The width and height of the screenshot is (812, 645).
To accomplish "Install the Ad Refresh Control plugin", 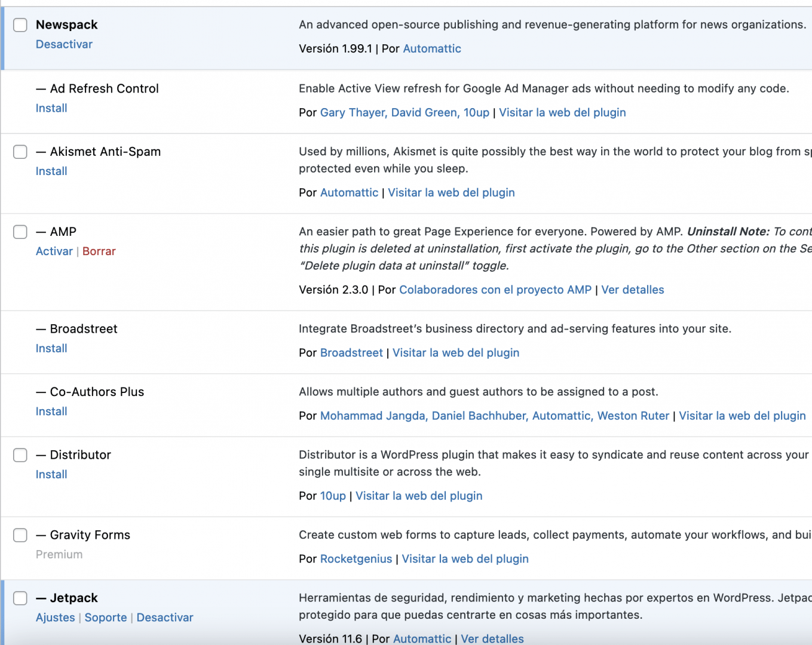I will tap(51, 108).
